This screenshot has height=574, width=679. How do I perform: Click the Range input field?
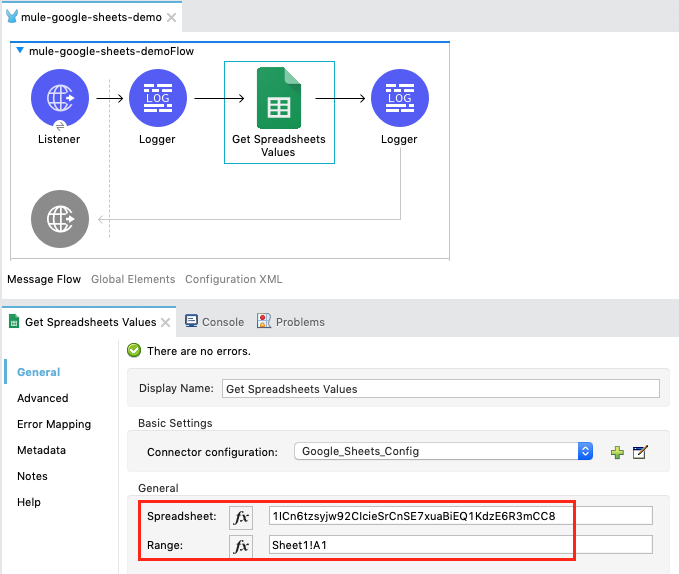(460, 545)
